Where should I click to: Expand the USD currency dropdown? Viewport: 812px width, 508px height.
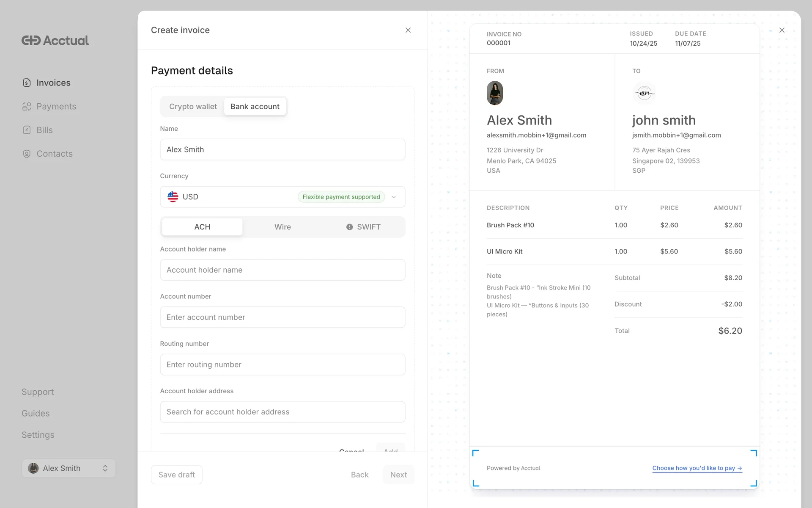coord(393,197)
